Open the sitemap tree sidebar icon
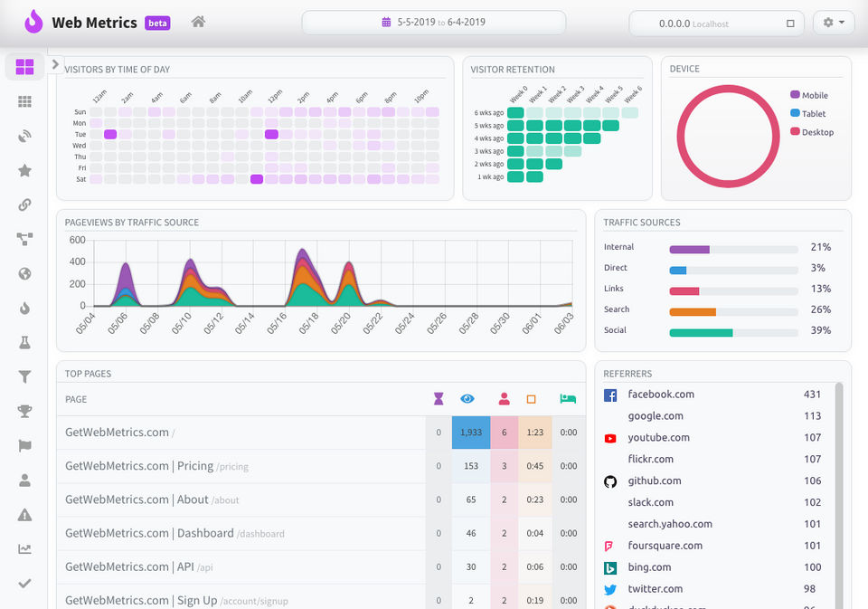This screenshot has height=609, width=868. click(x=25, y=239)
